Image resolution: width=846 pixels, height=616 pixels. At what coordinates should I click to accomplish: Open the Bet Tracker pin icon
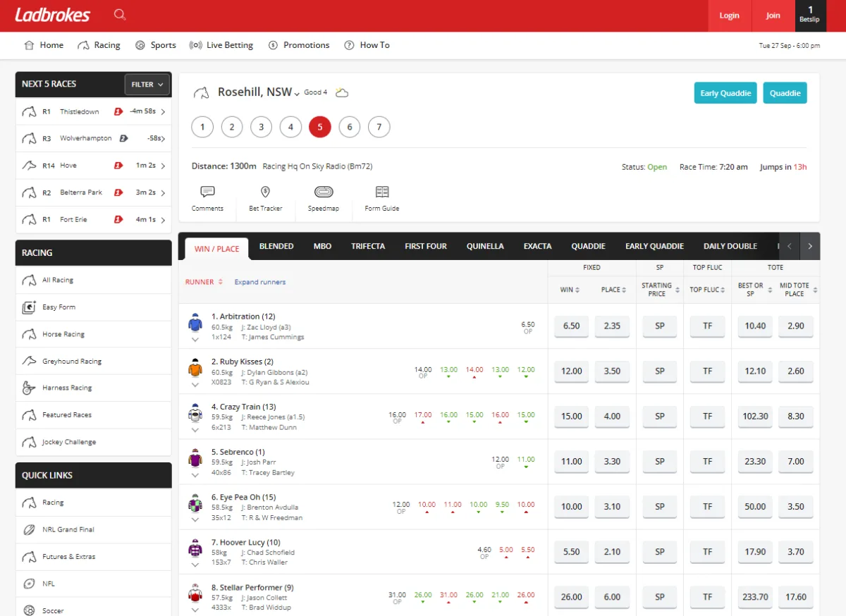tap(266, 192)
